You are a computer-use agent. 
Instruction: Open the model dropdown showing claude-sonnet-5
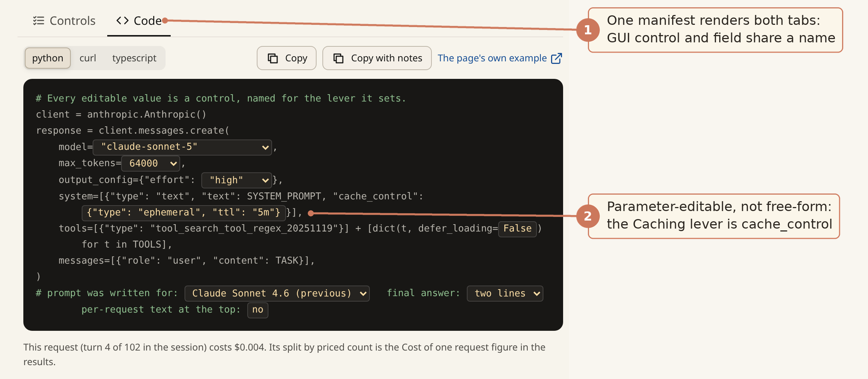coord(182,147)
